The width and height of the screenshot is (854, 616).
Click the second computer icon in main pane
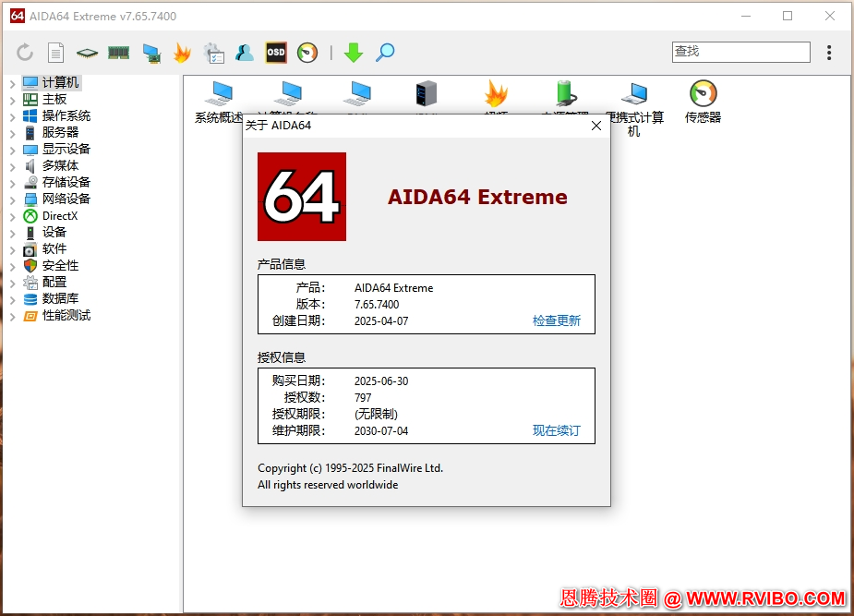(x=289, y=93)
